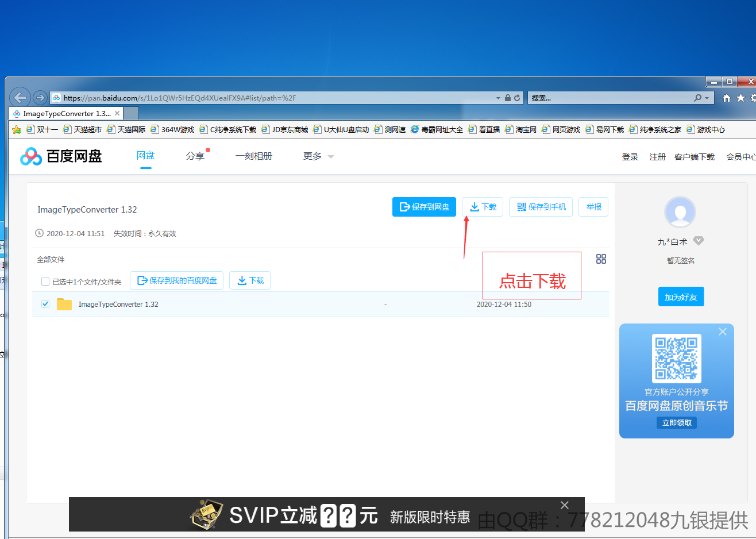Click the blue 保存到网盘 button
This screenshot has height=539, width=756.
click(x=424, y=207)
